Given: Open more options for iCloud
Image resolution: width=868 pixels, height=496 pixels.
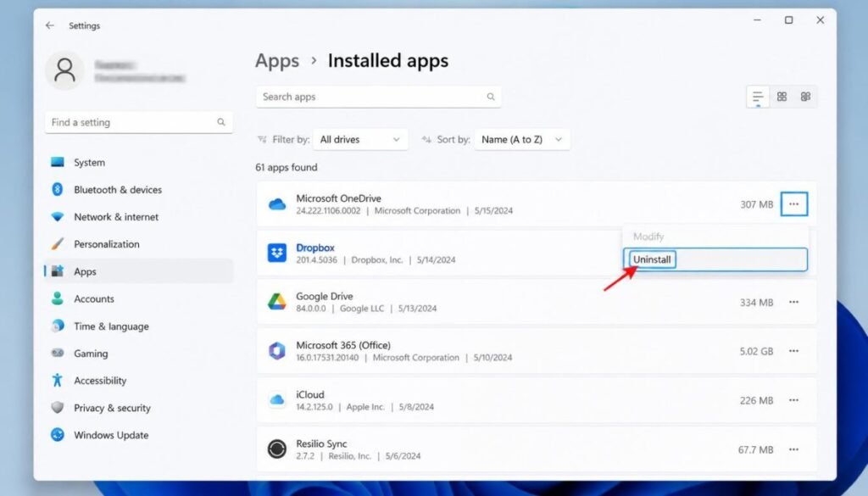Looking at the screenshot, I should [793, 400].
